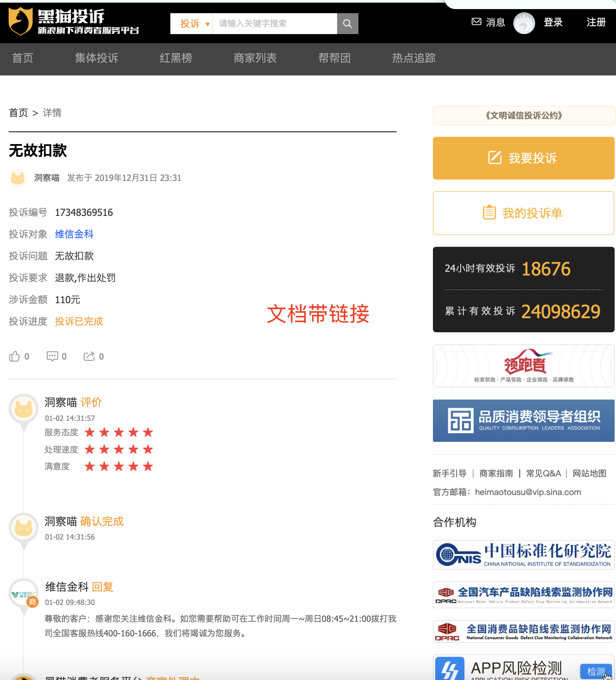Like the complaint with thumbs-up icon
Viewport: 616px width, 680px height.
click(x=15, y=356)
